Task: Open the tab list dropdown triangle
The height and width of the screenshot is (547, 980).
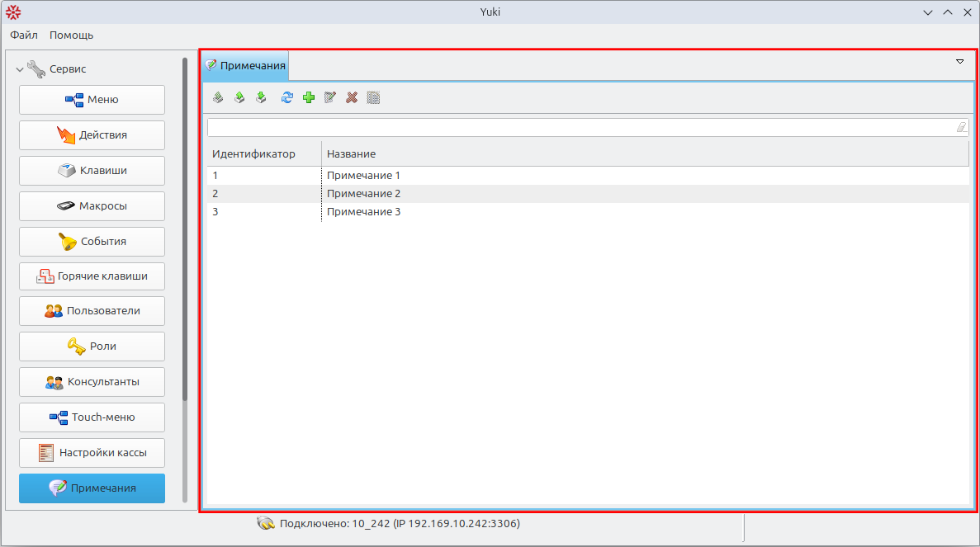Action: (x=959, y=62)
